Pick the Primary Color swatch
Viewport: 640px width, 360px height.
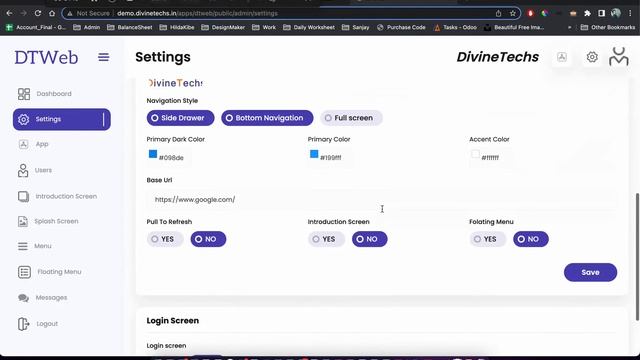click(x=314, y=154)
